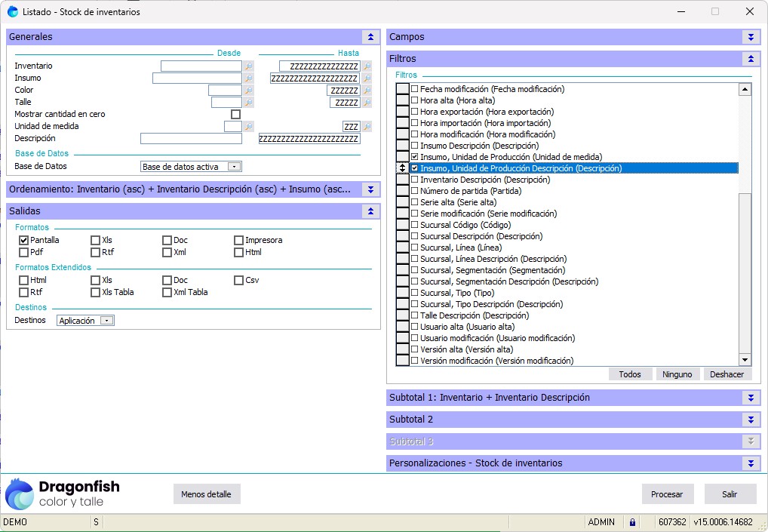Enable the Pdf output format checkbox
768x532 pixels.
pos(24,253)
